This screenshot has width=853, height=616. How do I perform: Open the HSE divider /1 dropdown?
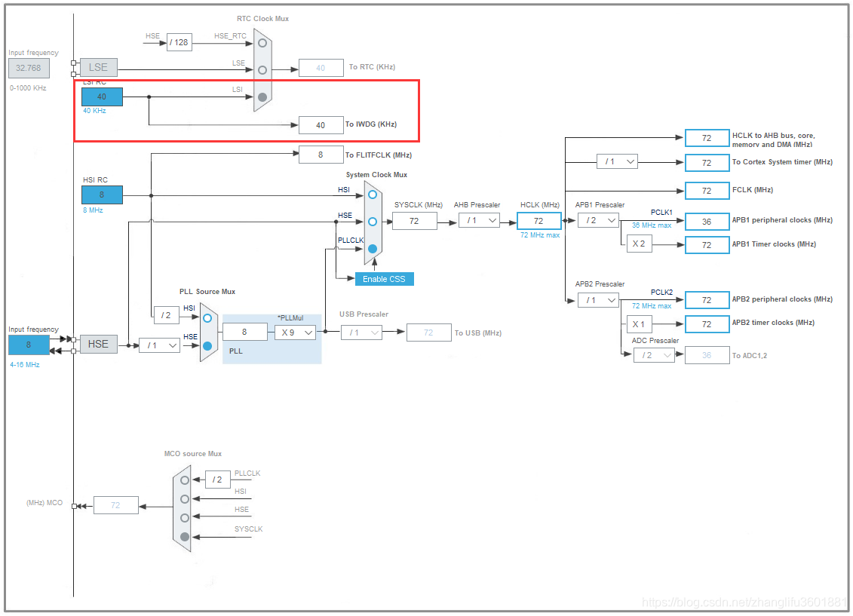[x=159, y=345]
